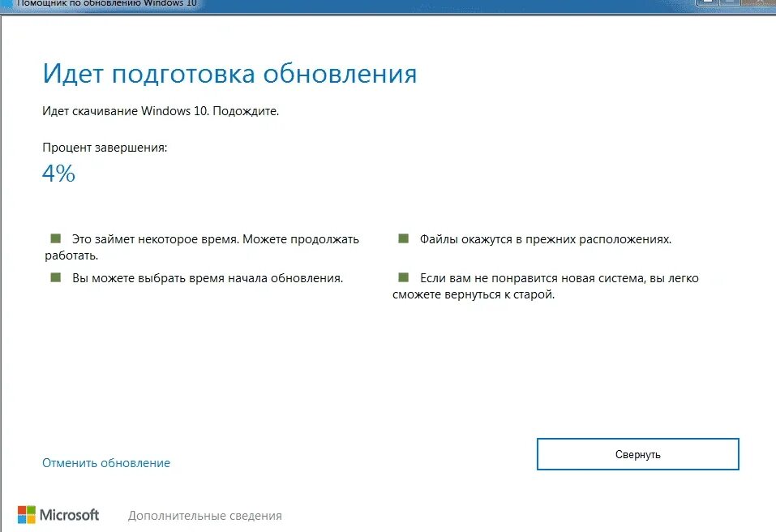The image size is (776, 532).
Task: Click the text Вы можете выбрать время начала обновления
Action: pos(208,278)
